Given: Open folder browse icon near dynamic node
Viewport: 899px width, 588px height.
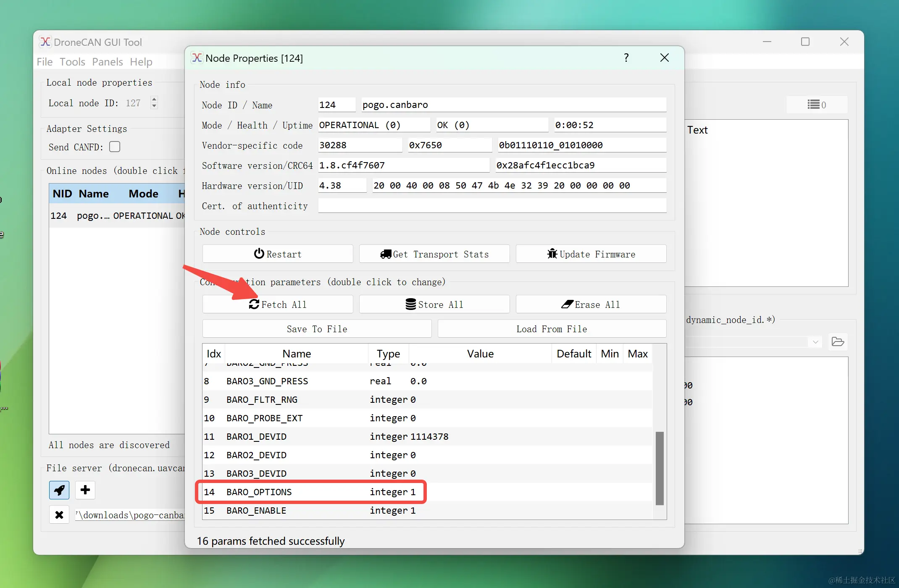Looking at the screenshot, I should tap(838, 342).
